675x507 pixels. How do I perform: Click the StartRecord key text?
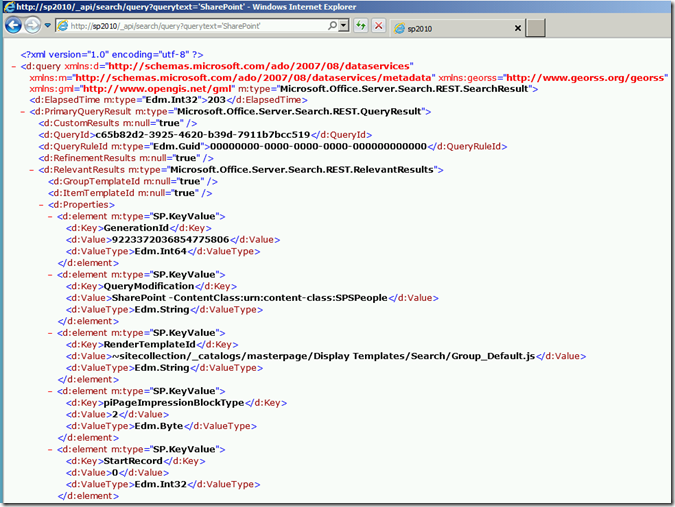133,461
